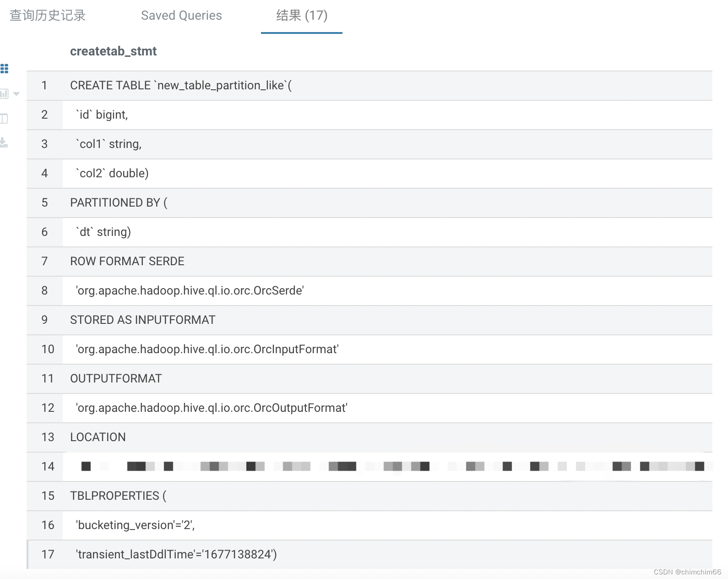Select the 结果 (17) tab
The image size is (728, 579).
tap(302, 16)
